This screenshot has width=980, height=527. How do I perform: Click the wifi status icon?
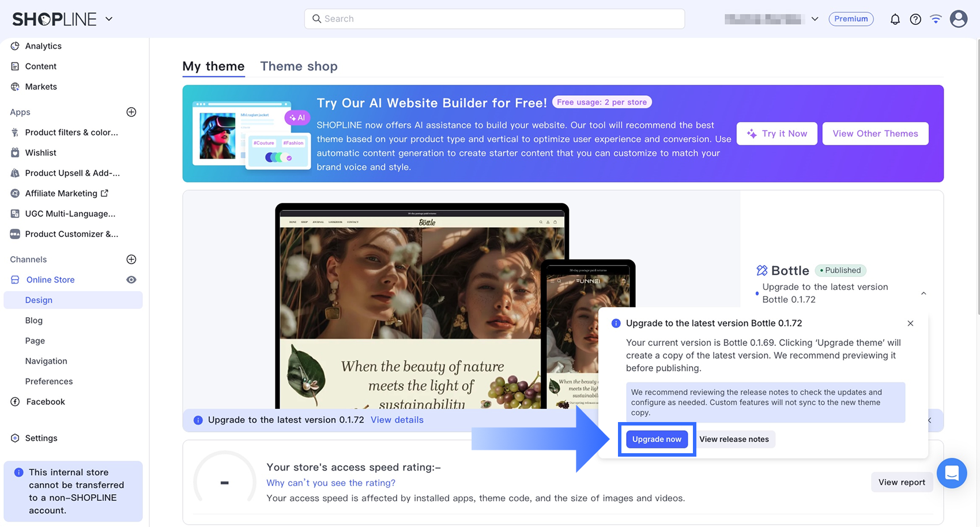(x=936, y=19)
